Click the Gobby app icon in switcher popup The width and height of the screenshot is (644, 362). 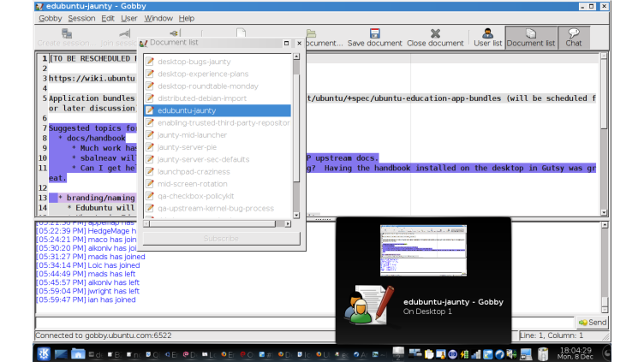pos(369,305)
